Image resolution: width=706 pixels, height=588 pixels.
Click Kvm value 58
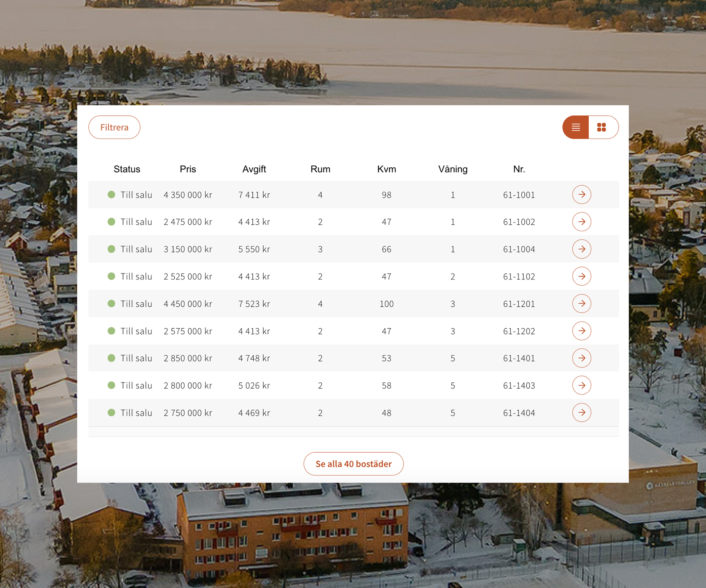386,386
